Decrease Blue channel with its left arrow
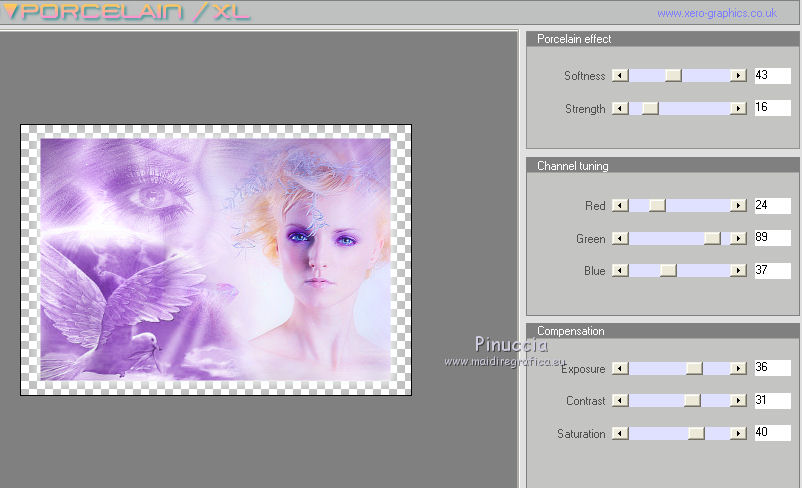Screen dimensions: 802x488 620,271
